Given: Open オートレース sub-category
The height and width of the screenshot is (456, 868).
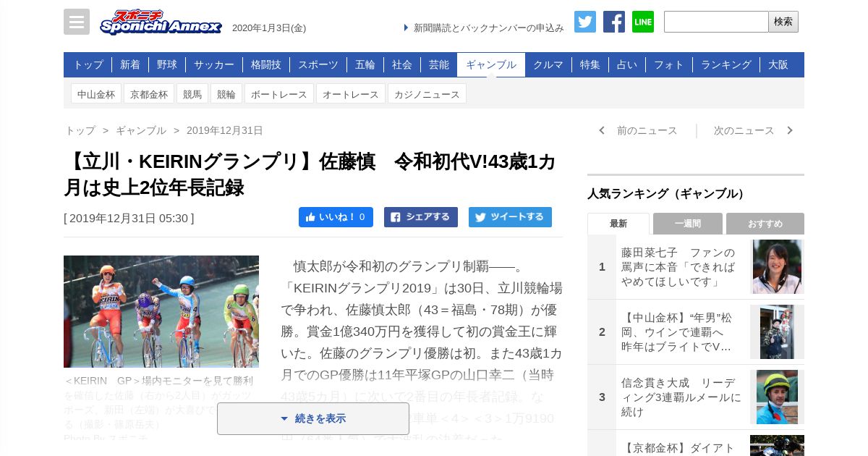Looking at the screenshot, I should click(351, 94).
